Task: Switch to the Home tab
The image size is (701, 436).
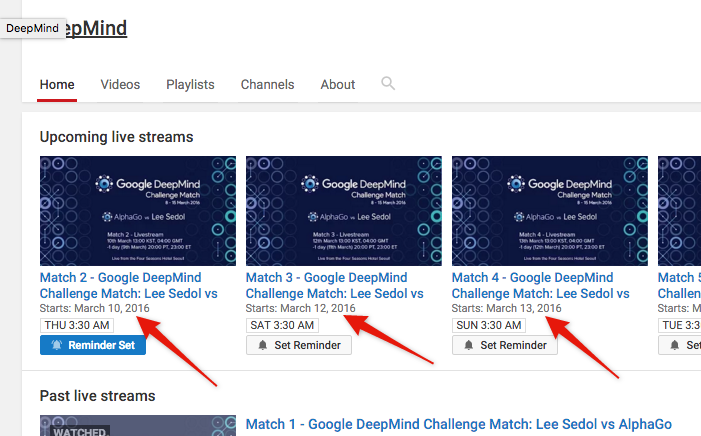Action: point(57,85)
